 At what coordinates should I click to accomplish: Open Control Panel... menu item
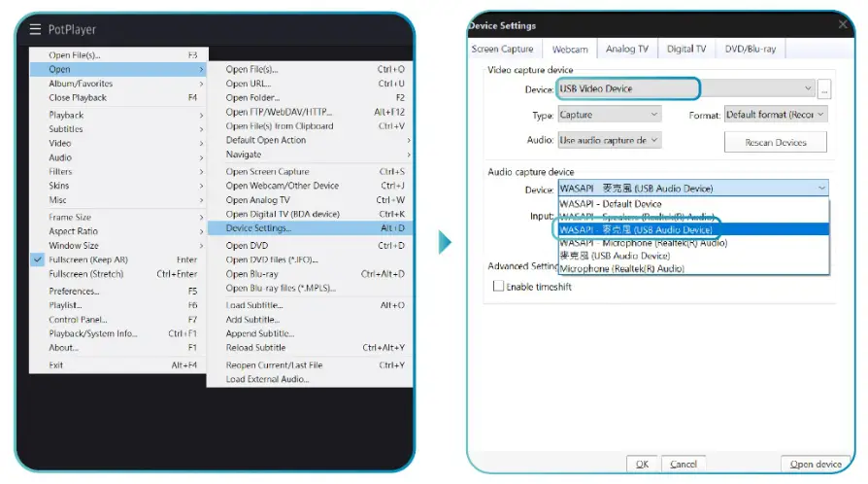tap(118, 320)
